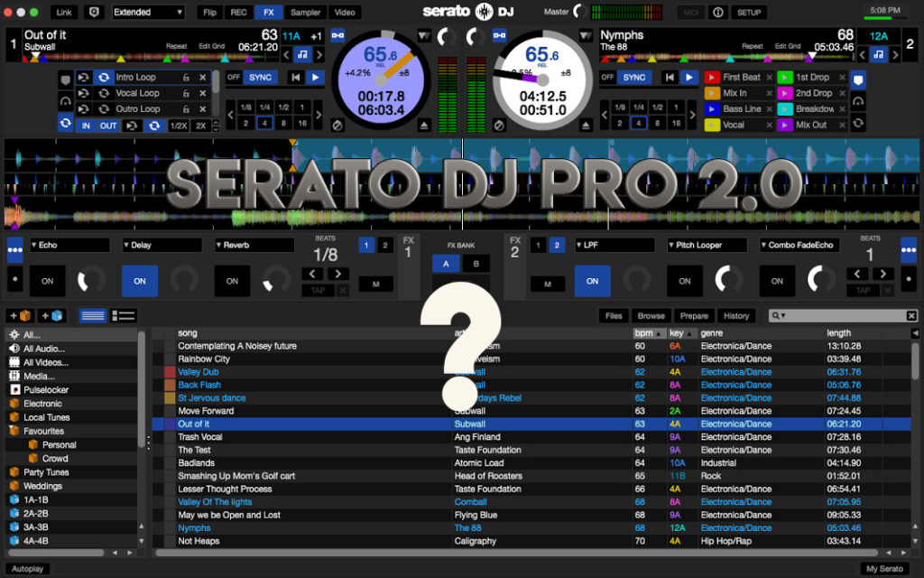Image resolution: width=924 pixels, height=578 pixels.
Task: Trigger the Mix Out cue point
Action: pyautogui.click(x=785, y=125)
